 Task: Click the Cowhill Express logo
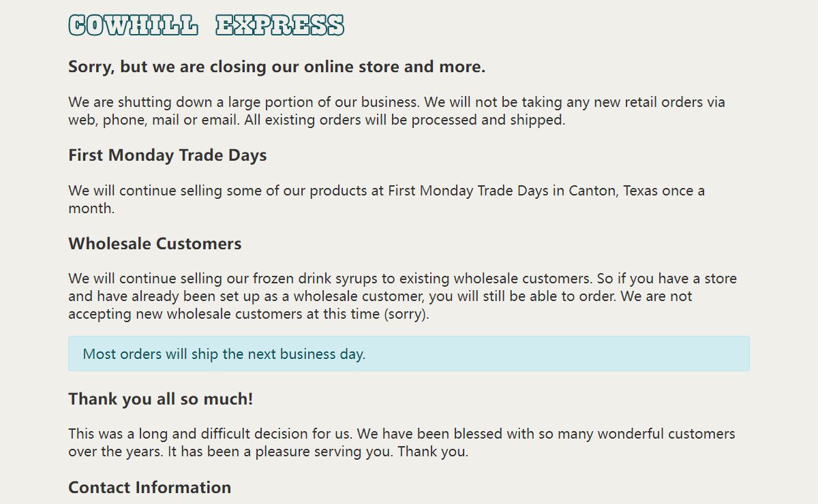pyautogui.click(x=207, y=25)
